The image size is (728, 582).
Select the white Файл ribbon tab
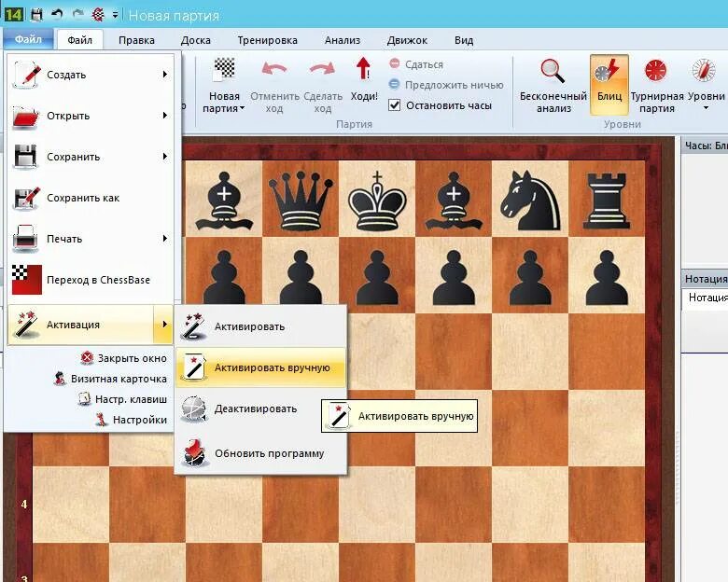[80, 40]
